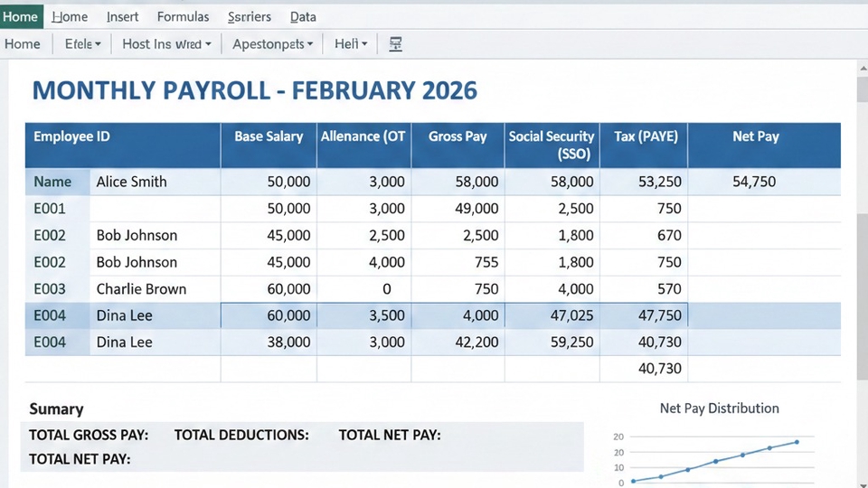Open the Ssriiers tab
This screenshot has width=868, height=488.
coord(250,16)
